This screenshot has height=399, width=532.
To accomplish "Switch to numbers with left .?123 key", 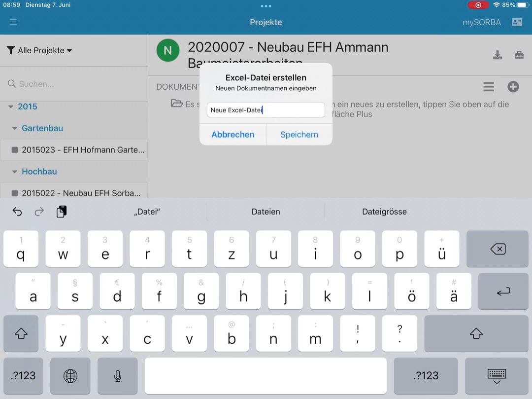I will [23, 376].
